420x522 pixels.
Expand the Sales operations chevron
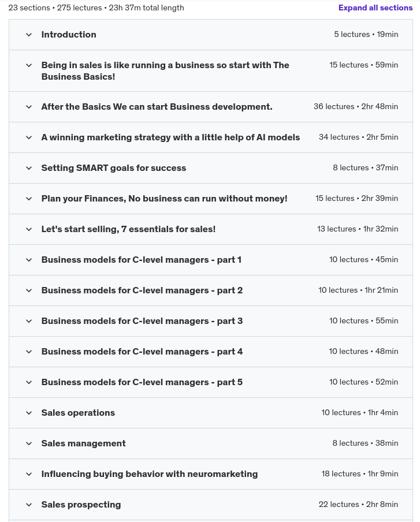point(29,413)
